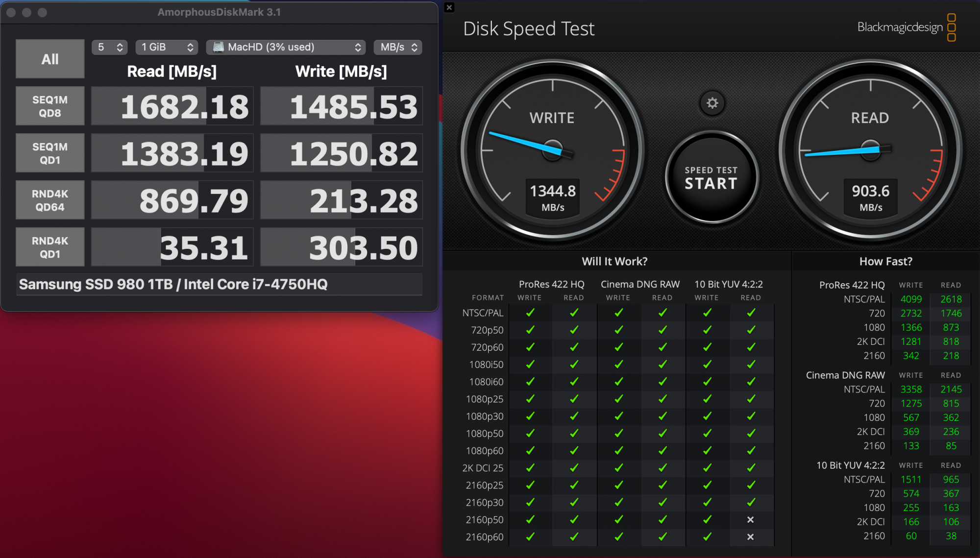Screen dimensions: 980x558
Task: Open the 1 GiB test size dropdown
Action: pos(167,47)
